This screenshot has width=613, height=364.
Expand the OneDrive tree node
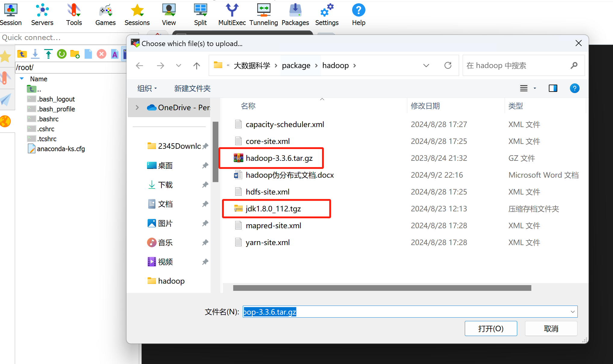pos(137,107)
